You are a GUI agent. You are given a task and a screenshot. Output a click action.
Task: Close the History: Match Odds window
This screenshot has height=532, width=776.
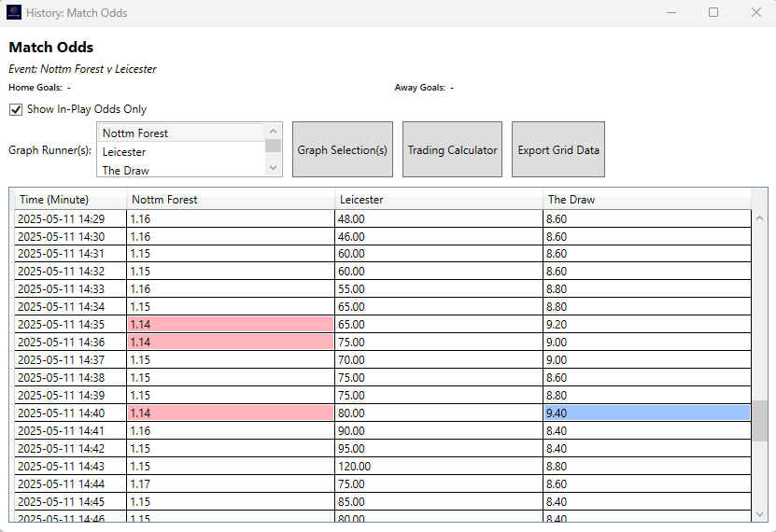[755, 12]
